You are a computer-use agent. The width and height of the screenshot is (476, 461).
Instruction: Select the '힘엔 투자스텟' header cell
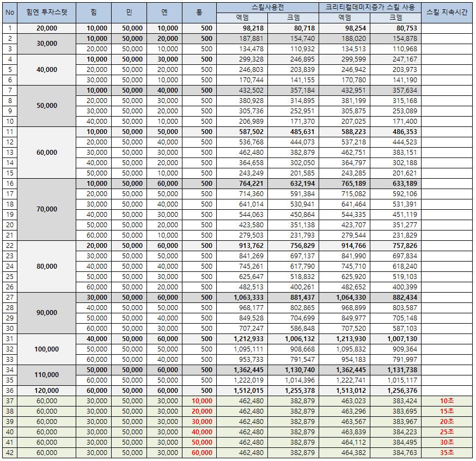tap(46, 12)
